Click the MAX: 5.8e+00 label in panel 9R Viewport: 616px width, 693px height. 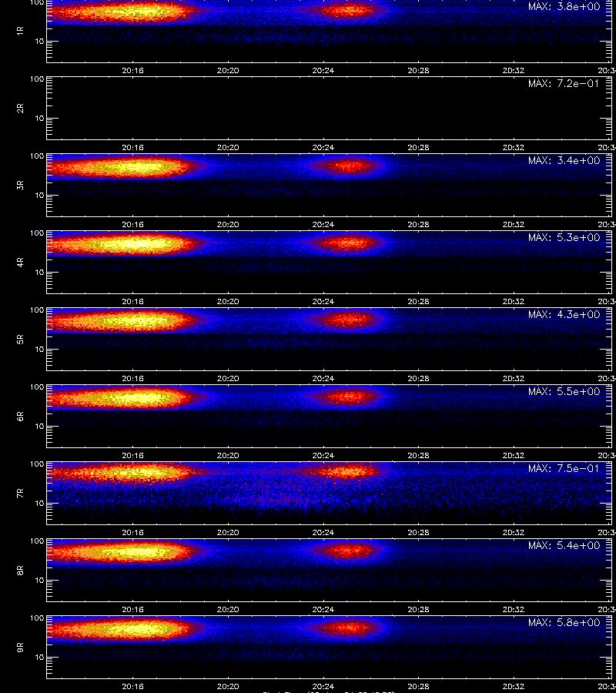564,622
